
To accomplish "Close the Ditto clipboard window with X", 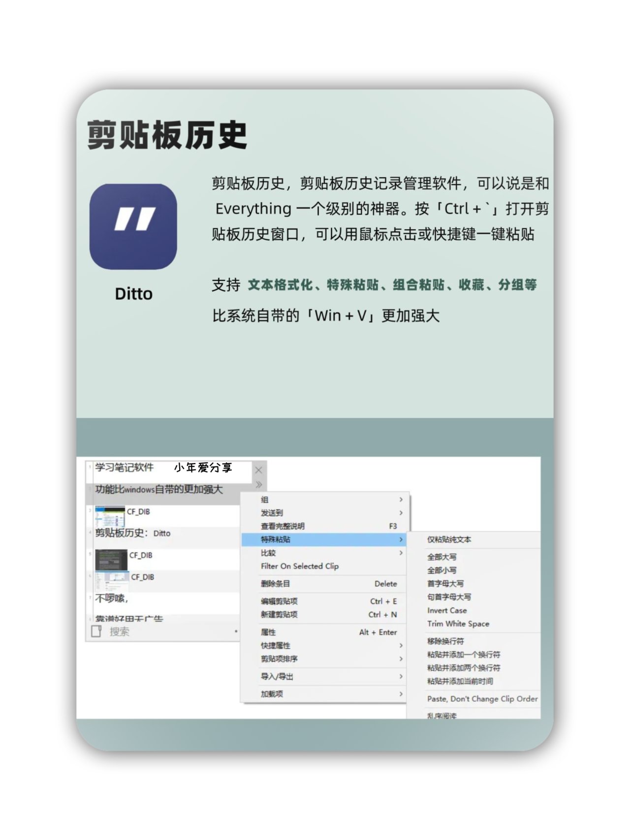I will pyautogui.click(x=258, y=470).
